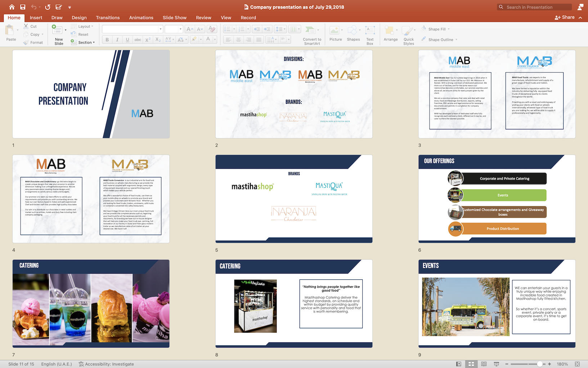
Task: Open the font size dropdown
Action: pyautogui.click(x=180, y=29)
